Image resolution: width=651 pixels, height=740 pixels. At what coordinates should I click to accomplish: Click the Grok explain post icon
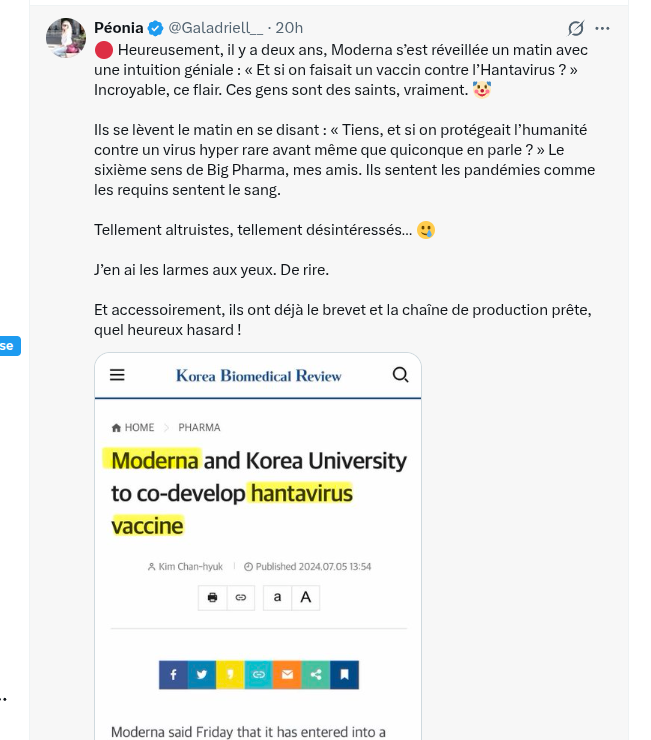pyautogui.click(x=575, y=28)
